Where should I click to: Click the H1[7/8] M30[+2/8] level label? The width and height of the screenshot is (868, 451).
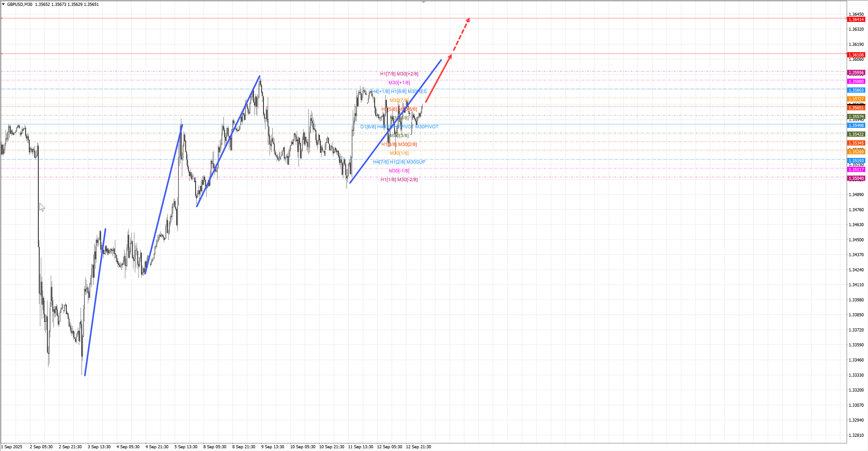tap(399, 74)
